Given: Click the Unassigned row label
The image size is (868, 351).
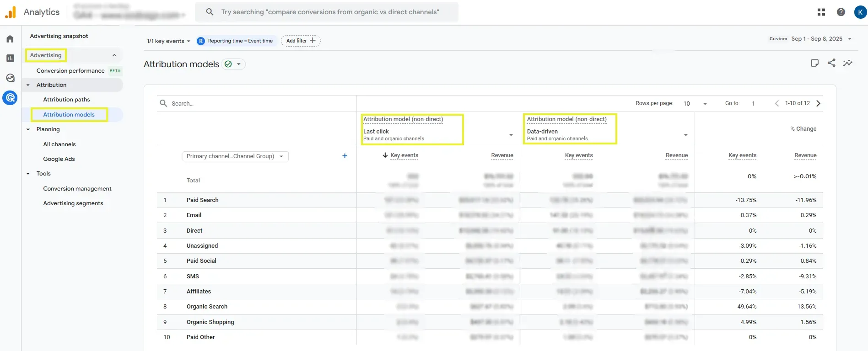Looking at the screenshot, I should click(x=202, y=246).
